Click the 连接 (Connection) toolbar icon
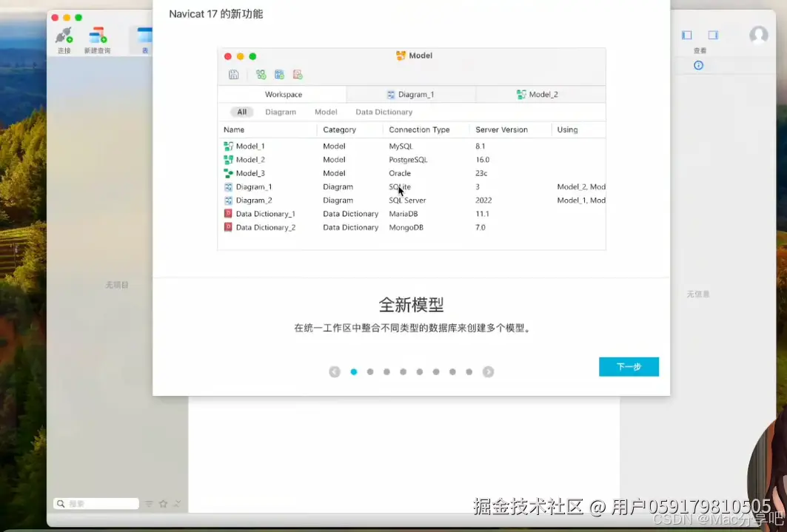The width and height of the screenshot is (787, 532). (64, 35)
